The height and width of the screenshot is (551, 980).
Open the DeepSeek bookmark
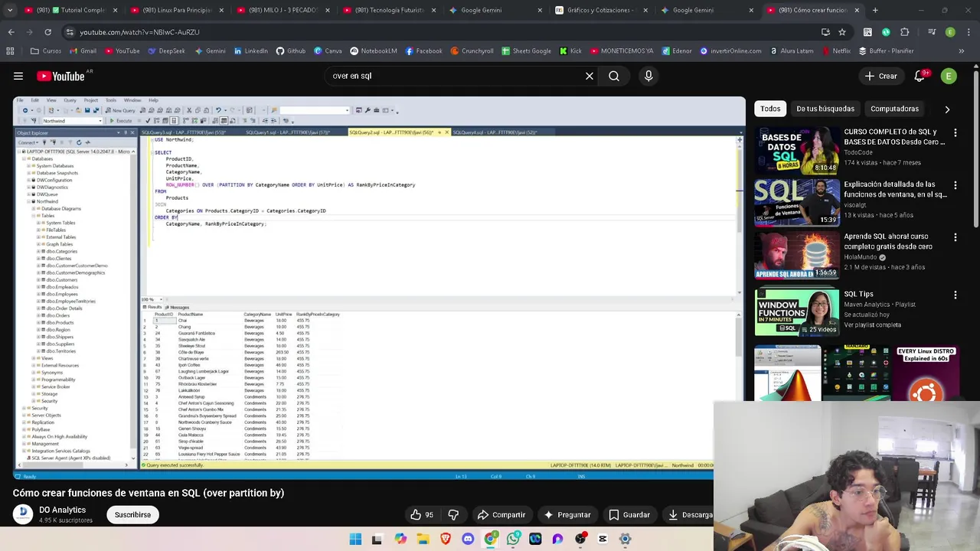point(166,51)
